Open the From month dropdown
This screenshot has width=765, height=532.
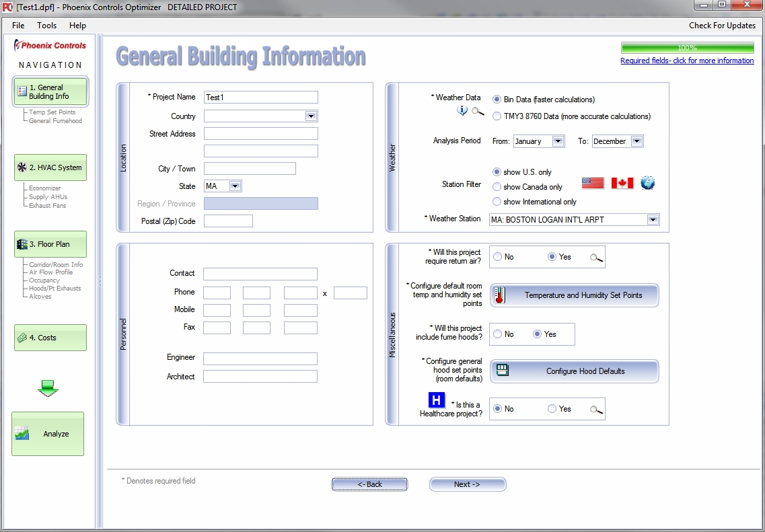point(558,141)
